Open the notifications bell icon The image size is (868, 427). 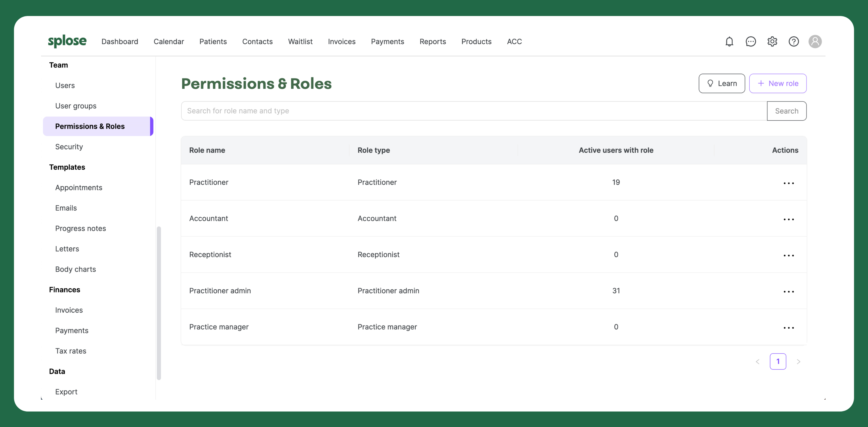click(x=729, y=41)
